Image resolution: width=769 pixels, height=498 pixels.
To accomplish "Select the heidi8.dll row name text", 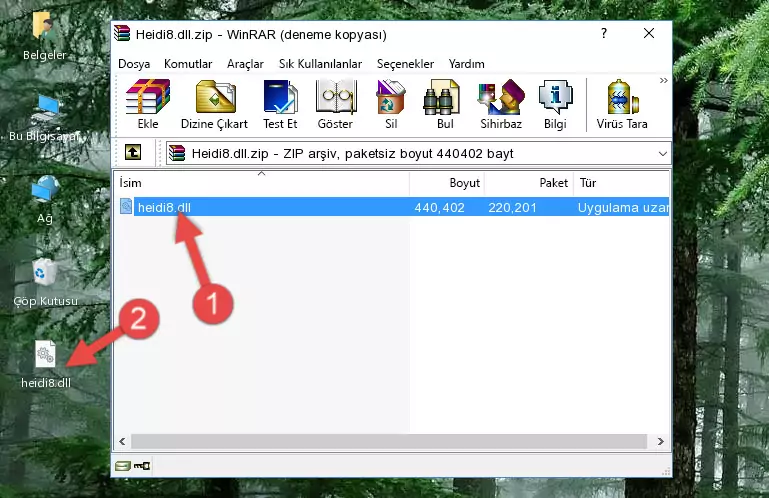I will (164, 208).
